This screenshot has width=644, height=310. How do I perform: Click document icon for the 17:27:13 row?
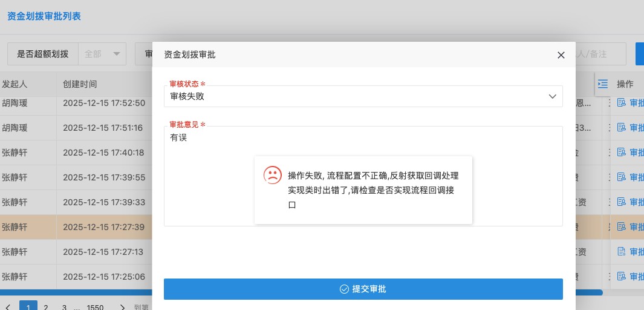point(622,252)
